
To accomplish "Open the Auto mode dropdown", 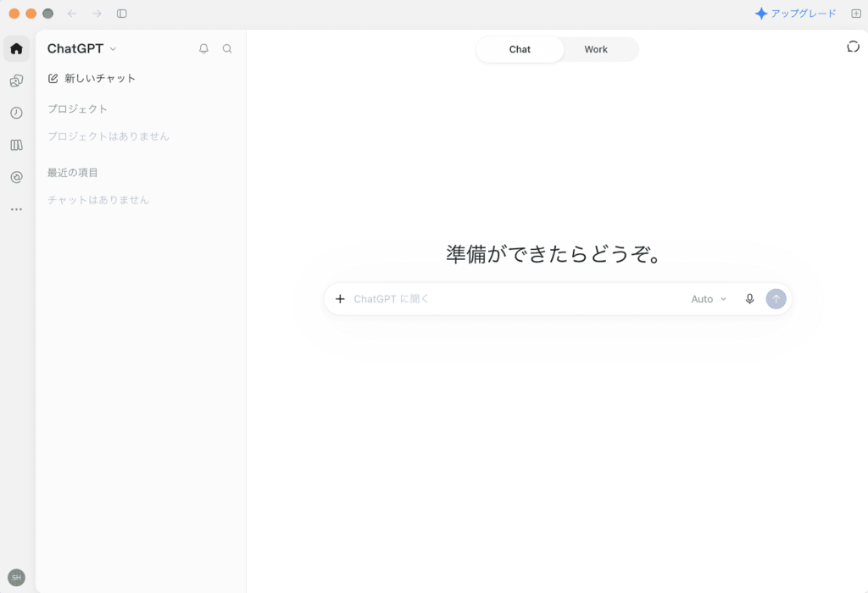I will [x=709, y=299].
